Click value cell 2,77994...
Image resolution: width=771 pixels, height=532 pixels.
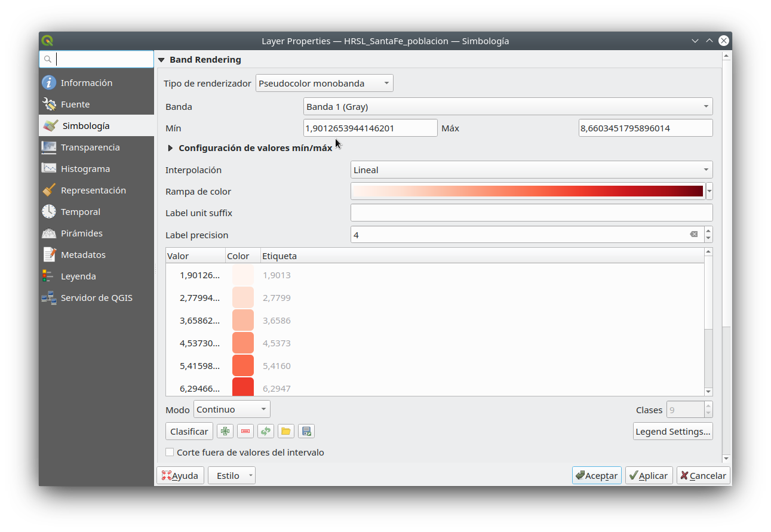point(199,297)
